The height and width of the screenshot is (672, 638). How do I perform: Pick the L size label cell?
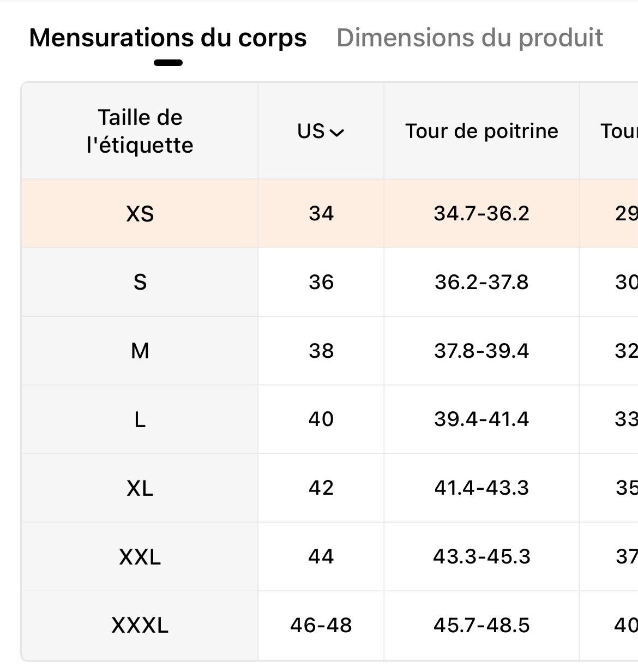click(140, 419)
